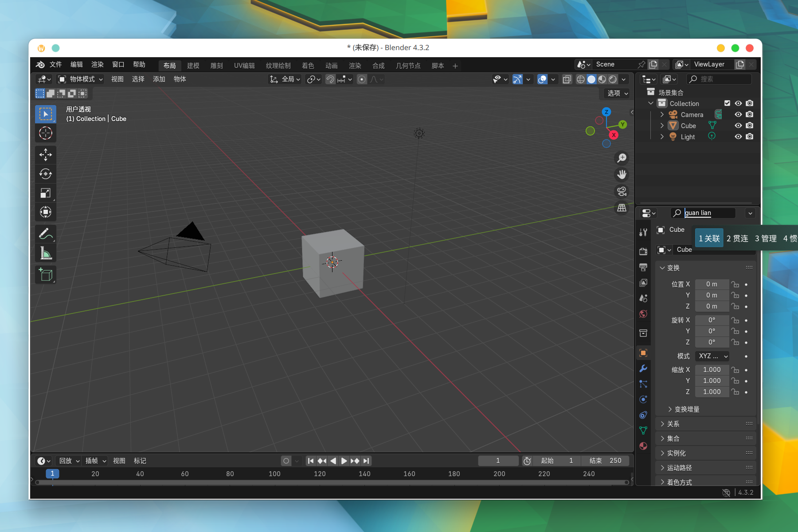Click the 缩放 X value field
This screenshot has width=798, height=532.
pos(712,370)
